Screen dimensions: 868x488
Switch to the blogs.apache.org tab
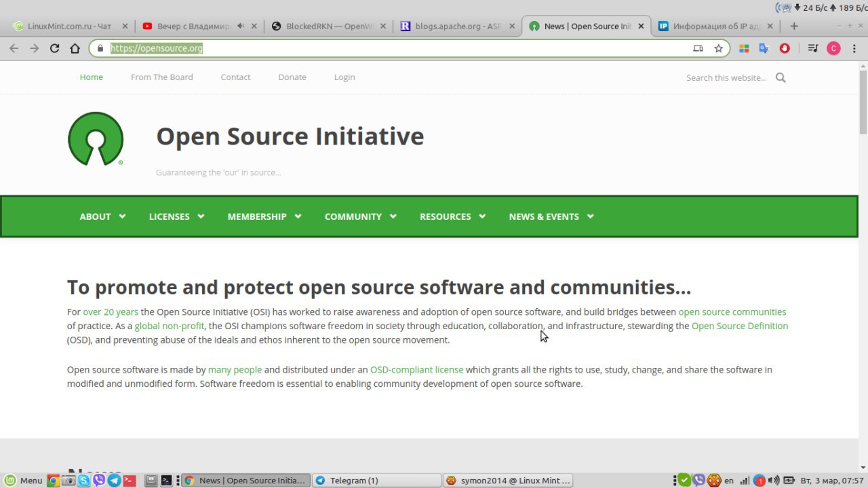tap(458, 26)
